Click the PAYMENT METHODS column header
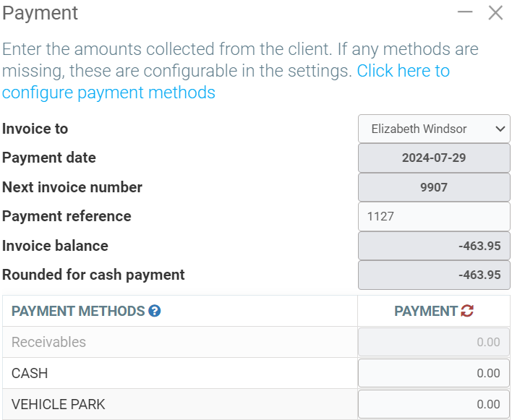The image size is (512, 420). point(78,312)
